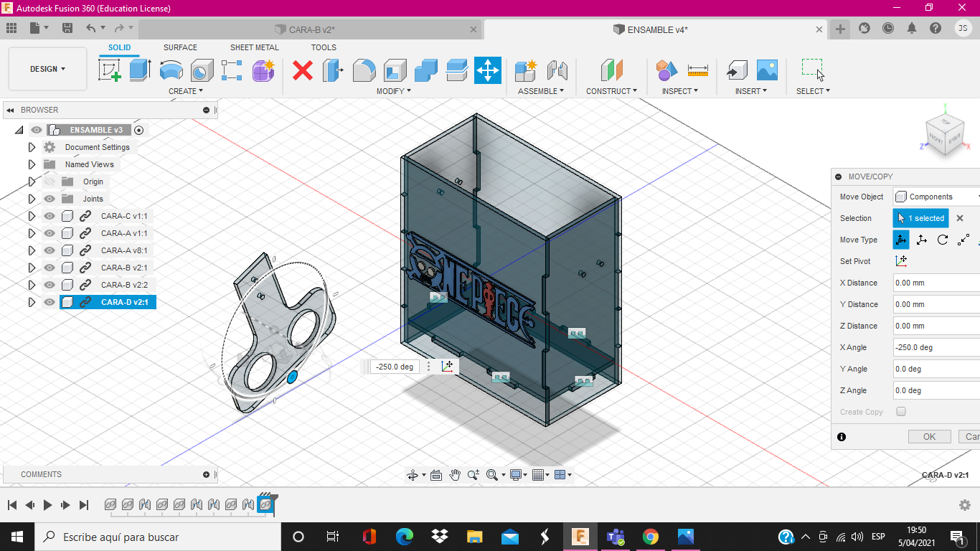980x551 pixels.
Task: Open the Rectangular Pattern tool
Action: click(232, 70)
